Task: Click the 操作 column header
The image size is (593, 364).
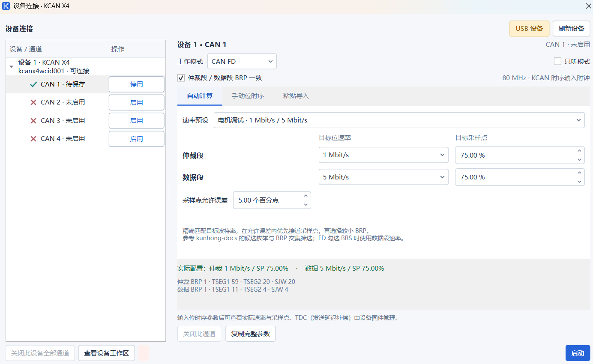Action: click(118, 49)
